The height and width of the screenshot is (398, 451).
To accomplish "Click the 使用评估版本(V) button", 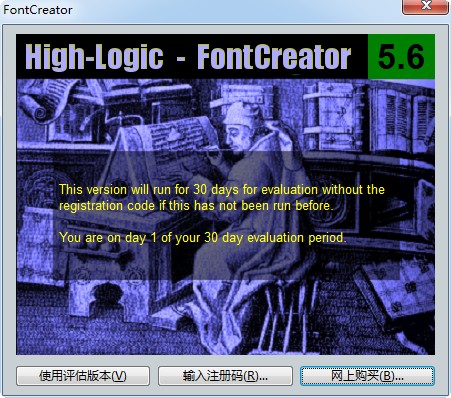I will click(83, 376).
